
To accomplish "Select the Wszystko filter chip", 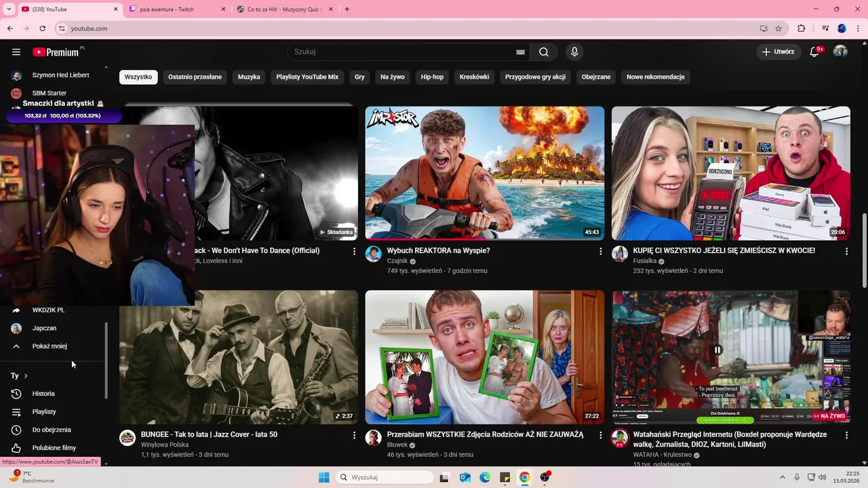I will (x=138, y=77).
